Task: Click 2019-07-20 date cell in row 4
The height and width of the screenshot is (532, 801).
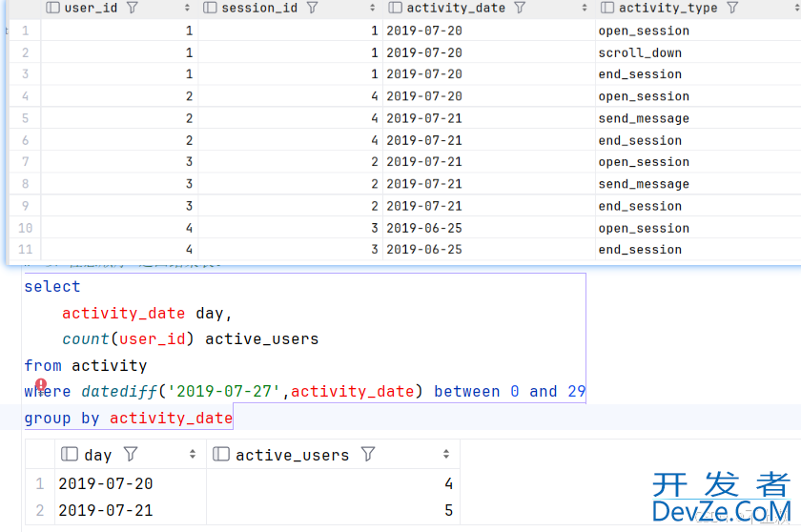Action: [489, 96]
